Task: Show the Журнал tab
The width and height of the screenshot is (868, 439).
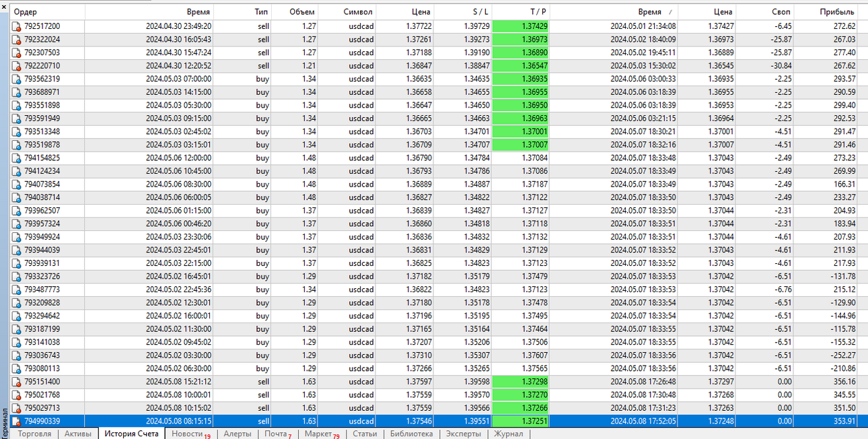Action: point(508,434)
